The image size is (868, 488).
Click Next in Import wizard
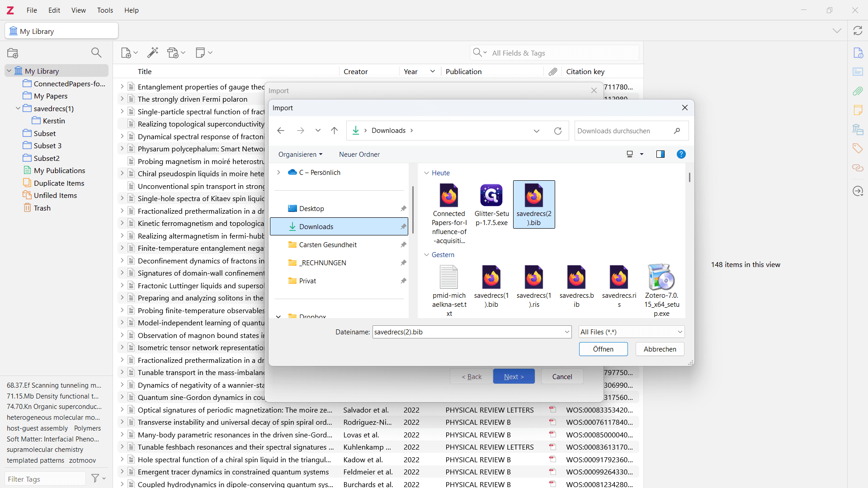click(514, 376)
